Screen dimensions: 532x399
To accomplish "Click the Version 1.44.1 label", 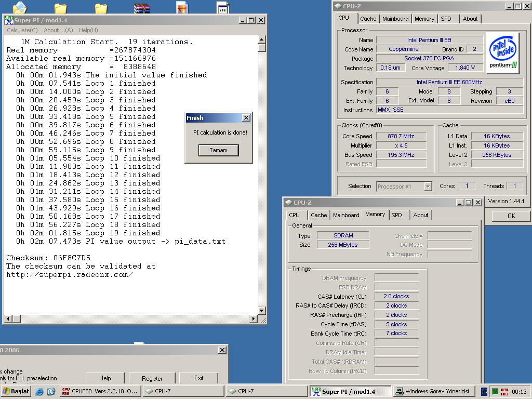I will 506,201.
